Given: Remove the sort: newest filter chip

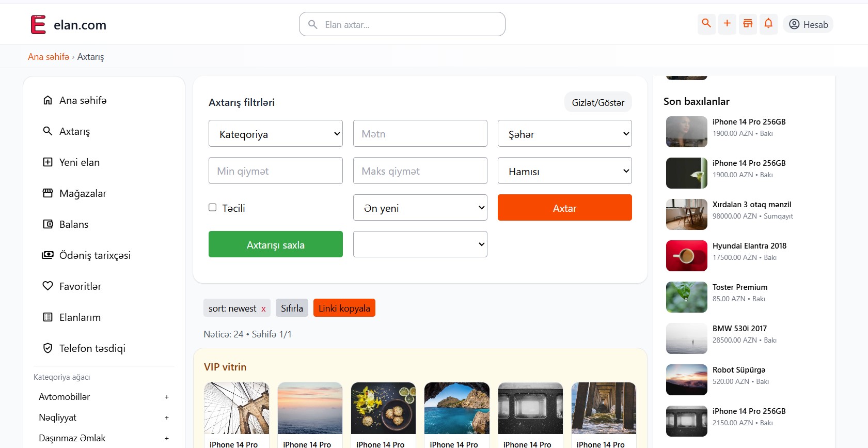Looking at the screenshot, I should click(263, 309).
